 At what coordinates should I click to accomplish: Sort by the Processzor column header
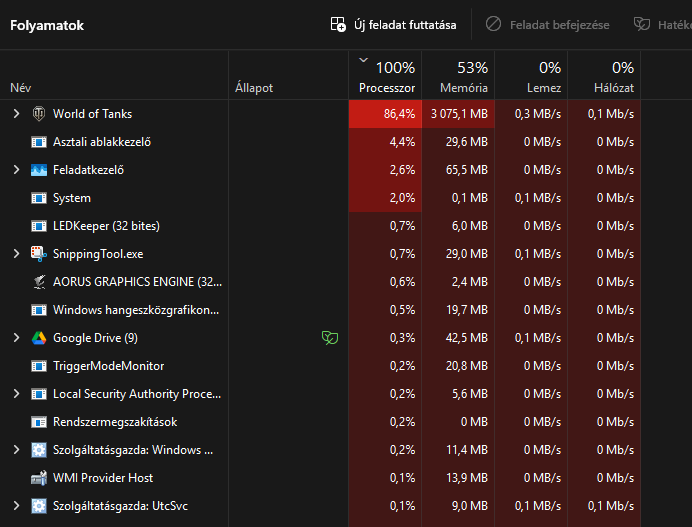(x=385, y=75)
